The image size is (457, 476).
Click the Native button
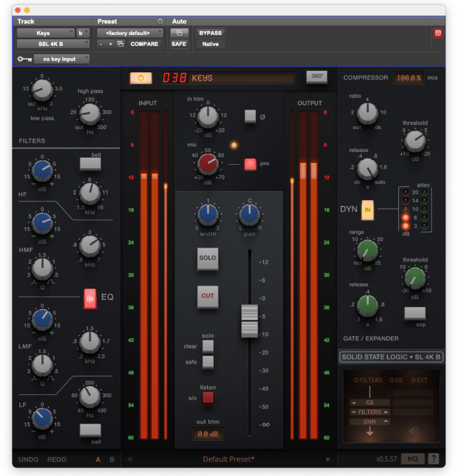(211, 44)
